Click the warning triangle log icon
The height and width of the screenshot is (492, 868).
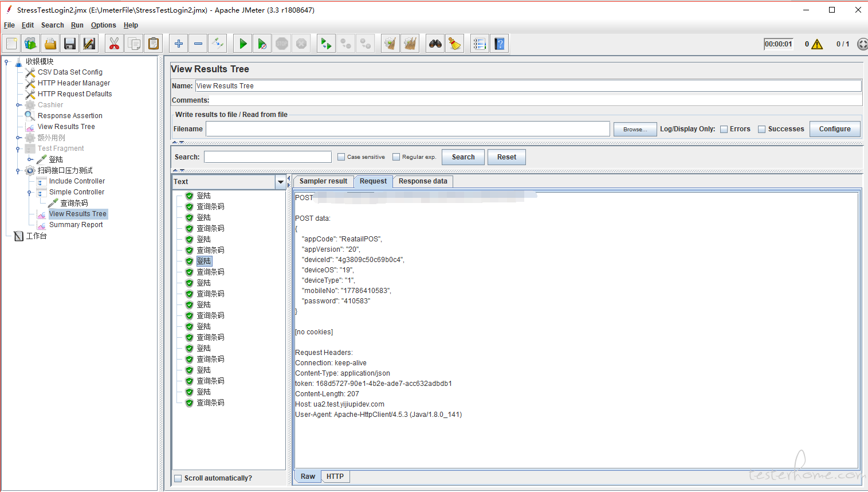click(x=817, y=44)
